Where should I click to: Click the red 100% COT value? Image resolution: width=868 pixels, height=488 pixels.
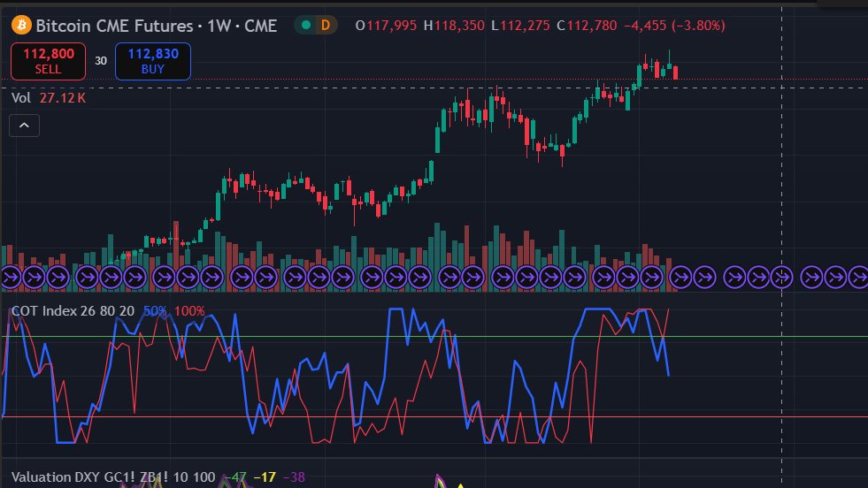pos(189,311)
